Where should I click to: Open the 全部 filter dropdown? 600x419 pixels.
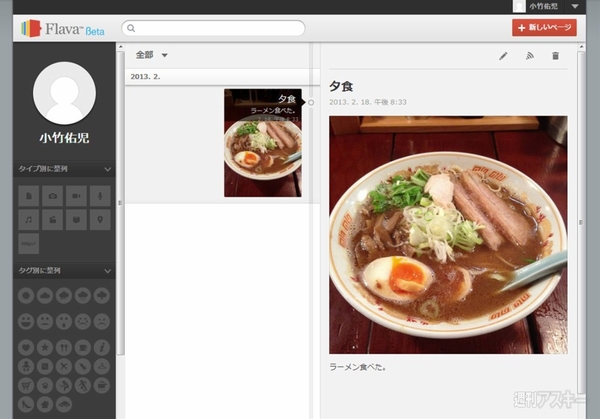(152, 55)
